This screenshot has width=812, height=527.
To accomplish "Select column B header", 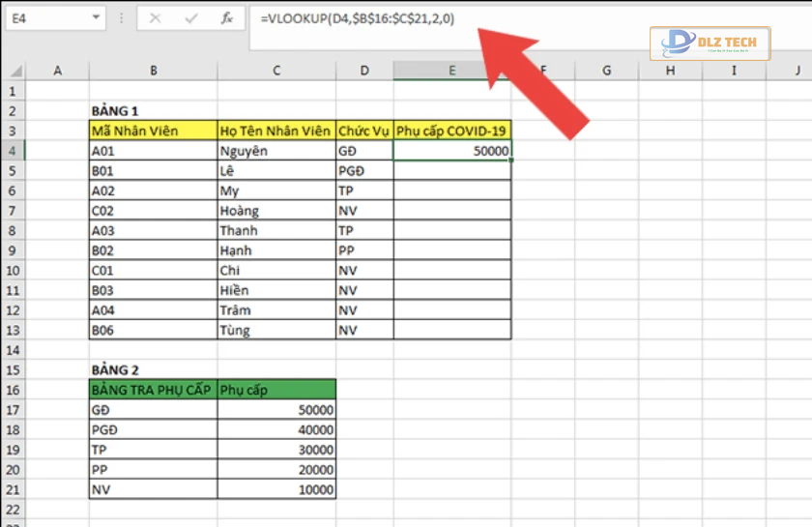I will click(154, 71).
